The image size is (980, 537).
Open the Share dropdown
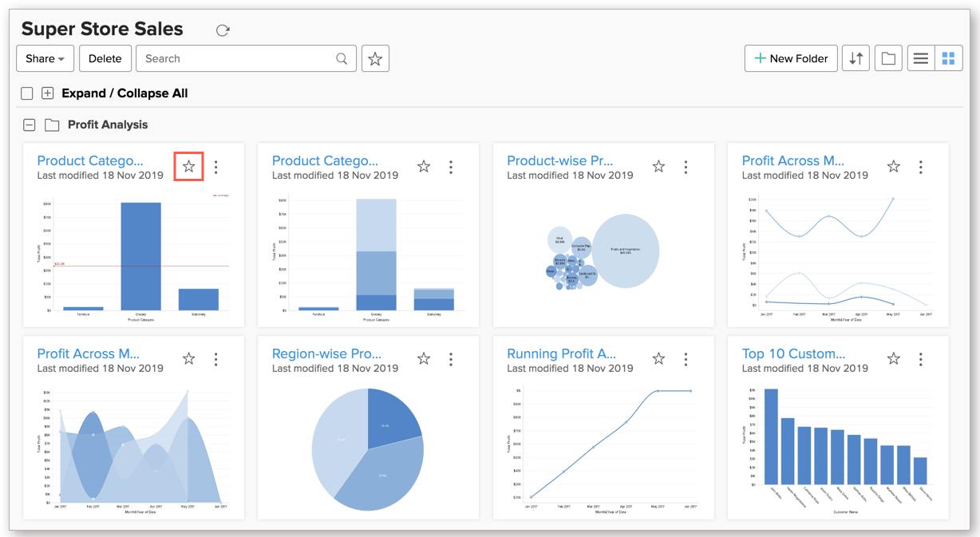(x=45, y=58)
